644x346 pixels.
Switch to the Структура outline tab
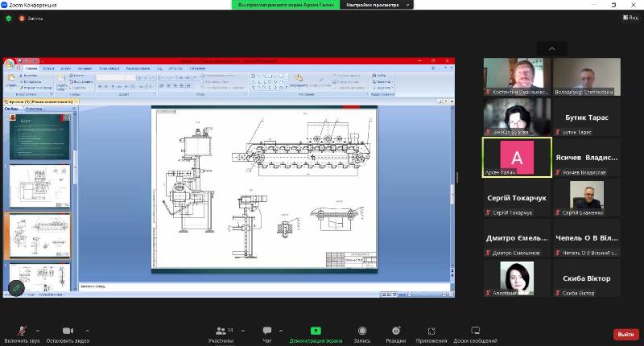[34, 108]
